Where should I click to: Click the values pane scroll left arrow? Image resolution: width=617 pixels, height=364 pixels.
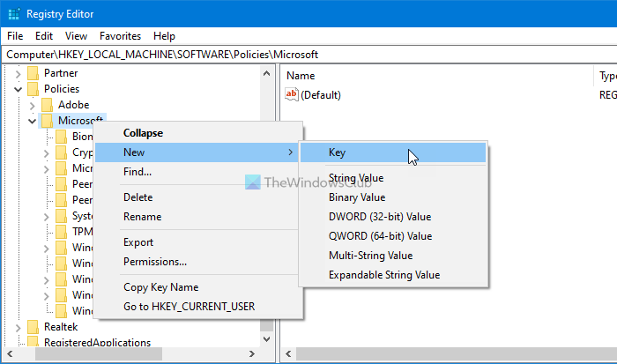288,353
